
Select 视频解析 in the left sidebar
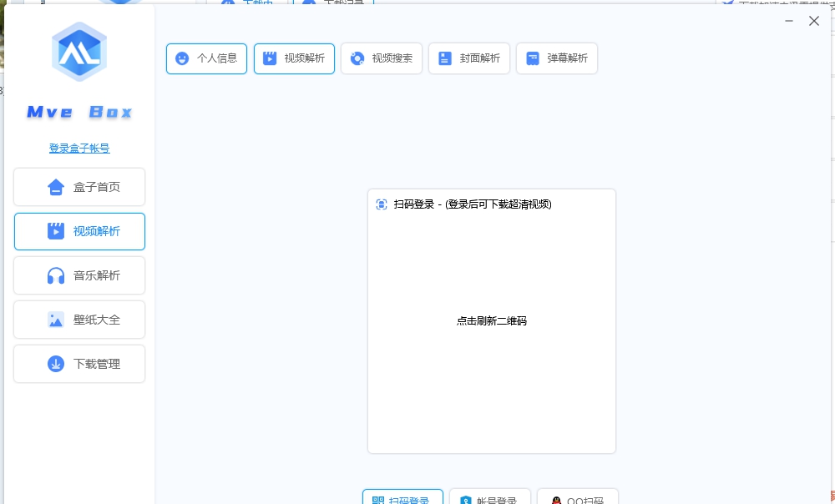(x=79, y=231)
